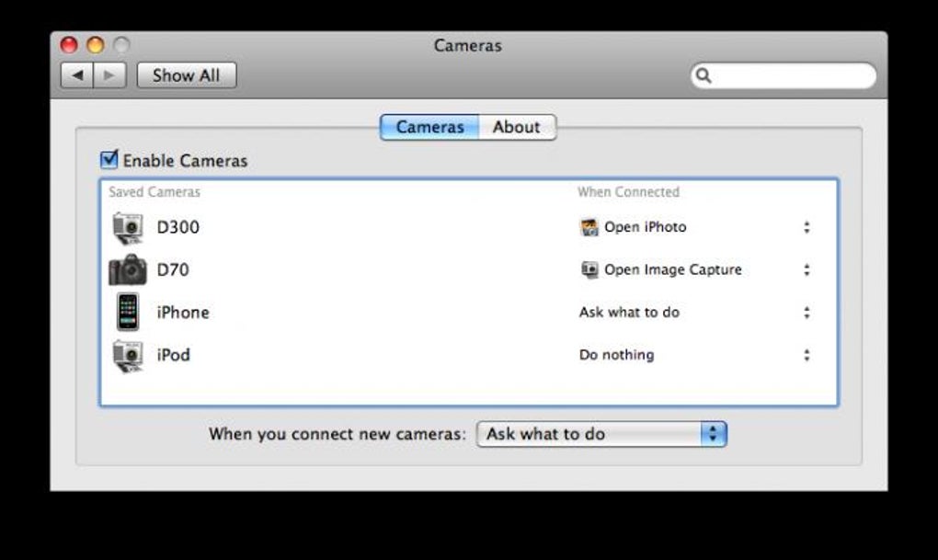This screenshot has height=560, width=938.
Task: Toggle the Enable Cameras checkbox
Action: 109,161
